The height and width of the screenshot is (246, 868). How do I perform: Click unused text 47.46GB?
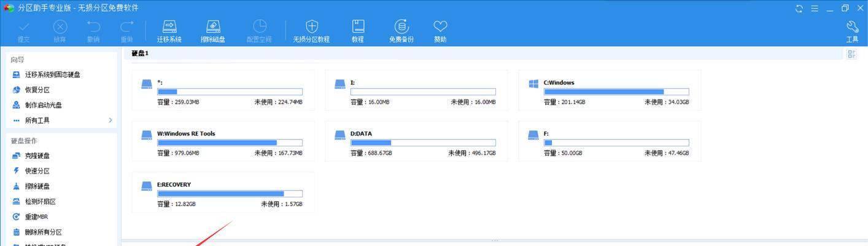tap(676, 153)
